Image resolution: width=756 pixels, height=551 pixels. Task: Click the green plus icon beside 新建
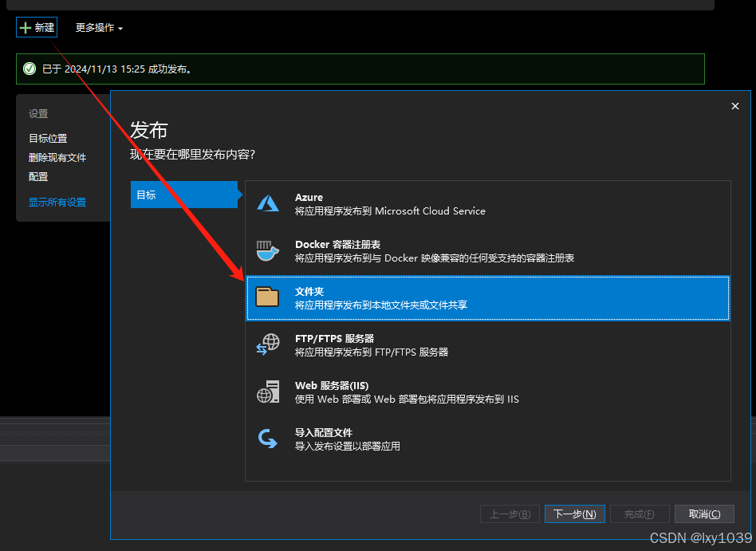(x=25, y=28)
